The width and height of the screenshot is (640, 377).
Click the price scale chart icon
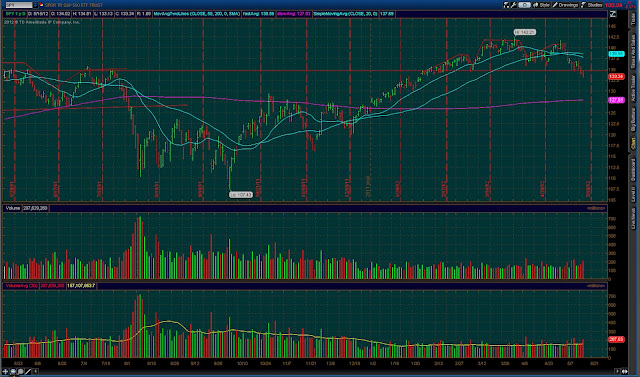tap(613, 14)
